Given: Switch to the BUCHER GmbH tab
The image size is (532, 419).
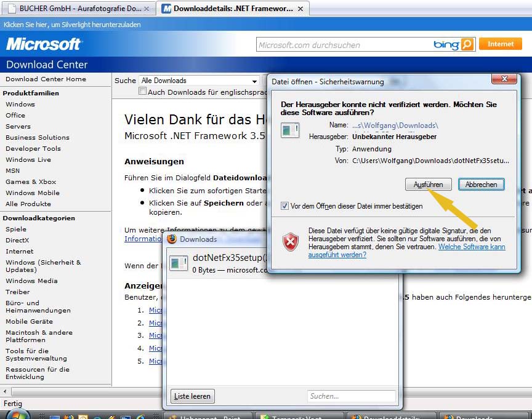Looking at the screenshot, I should click(x=79, y=9).
